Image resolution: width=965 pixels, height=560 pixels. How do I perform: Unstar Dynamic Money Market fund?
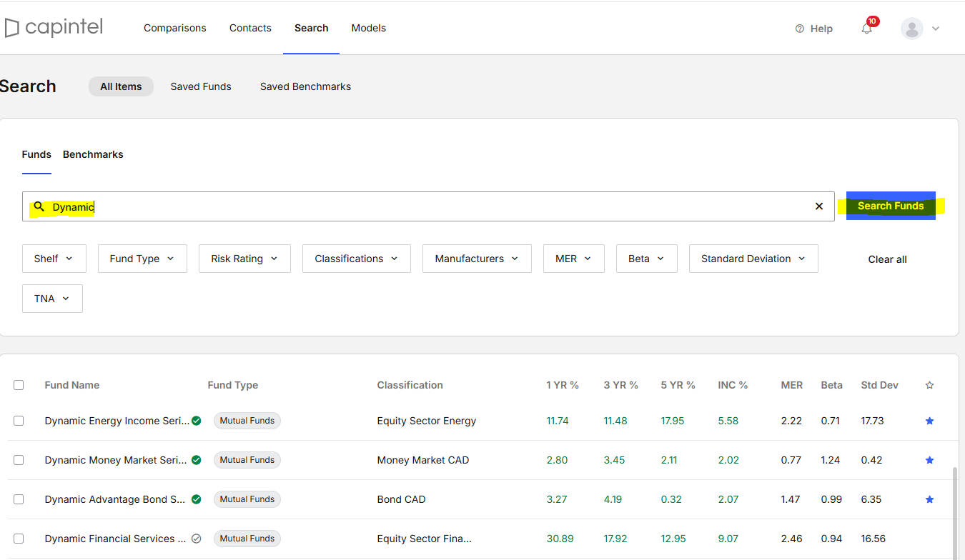[929, 460]
